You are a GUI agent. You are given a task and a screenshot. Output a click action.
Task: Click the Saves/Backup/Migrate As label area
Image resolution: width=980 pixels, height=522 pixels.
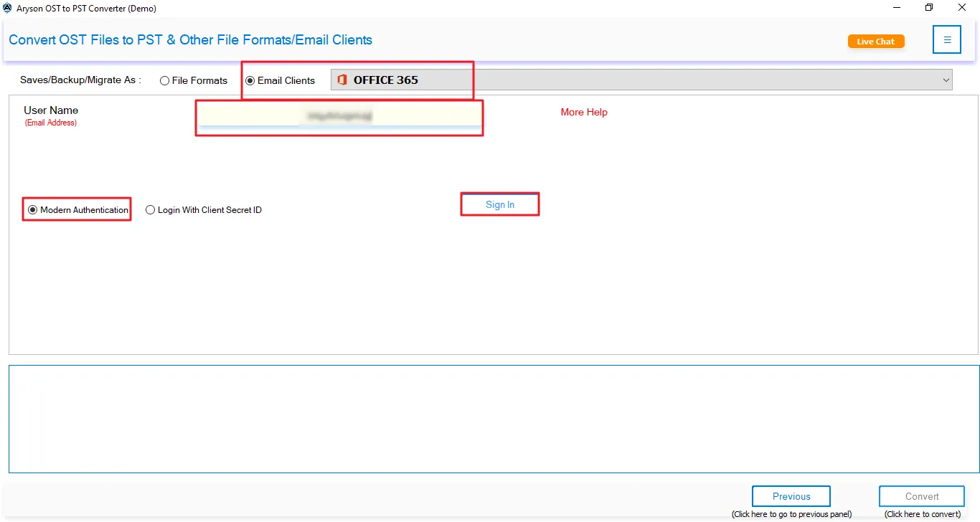coord(79,80)
